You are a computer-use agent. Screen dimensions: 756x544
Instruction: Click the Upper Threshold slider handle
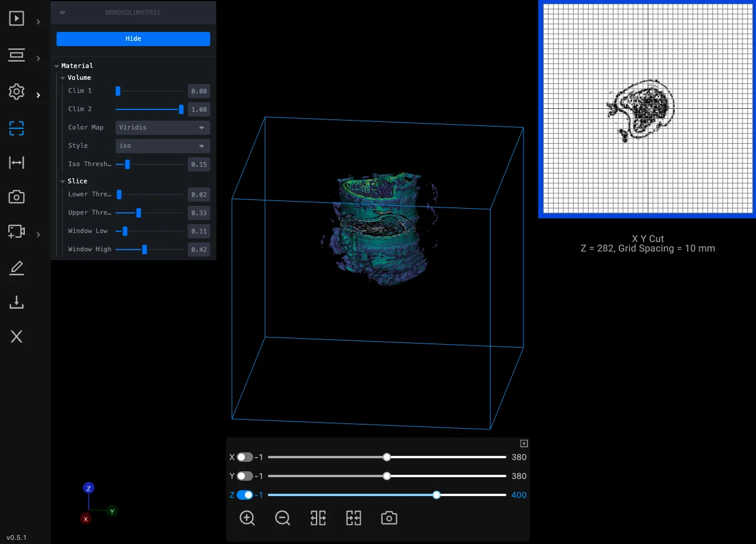tap(138, 213)
